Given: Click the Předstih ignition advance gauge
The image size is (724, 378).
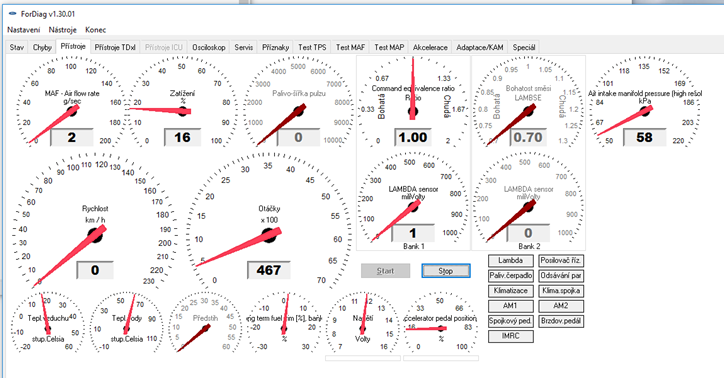Looking at the screenshot, I should (205, 322).
